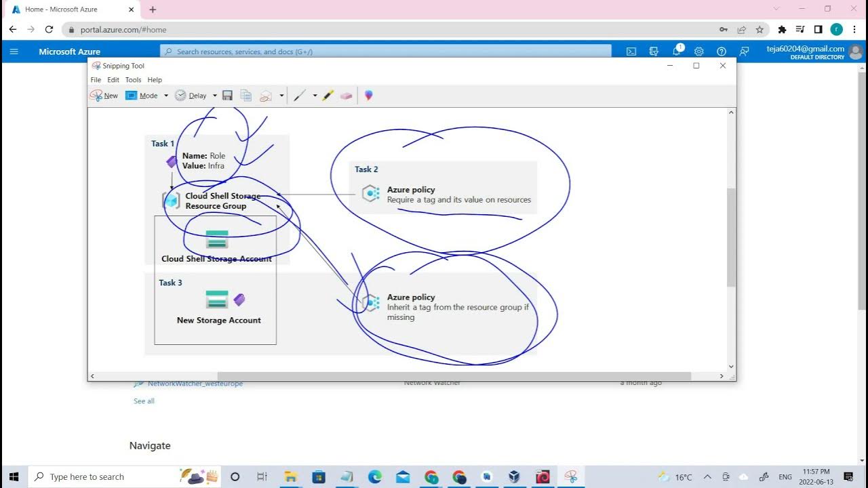Open Directories and subscriptions filter icon

click(x=654, y=52)
